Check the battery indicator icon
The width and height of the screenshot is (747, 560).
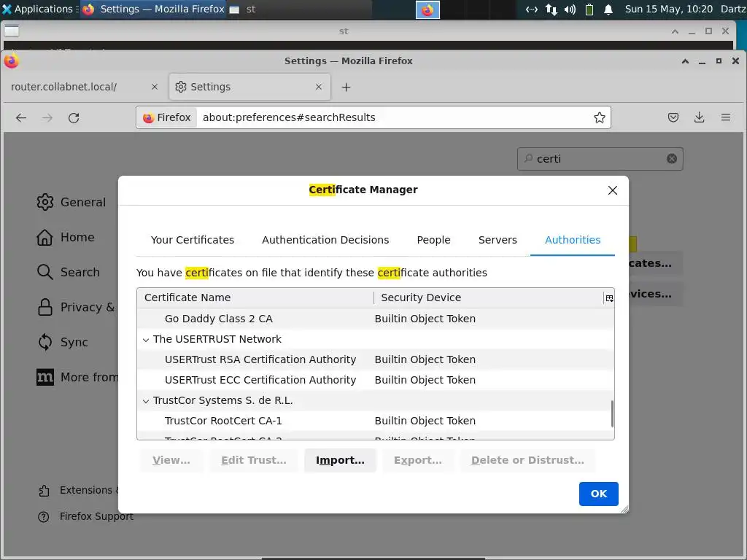(589, 9)
